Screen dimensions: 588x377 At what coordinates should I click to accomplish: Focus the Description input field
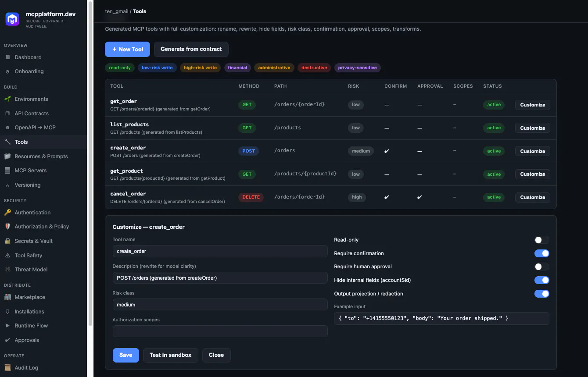(x=220, y=278)
